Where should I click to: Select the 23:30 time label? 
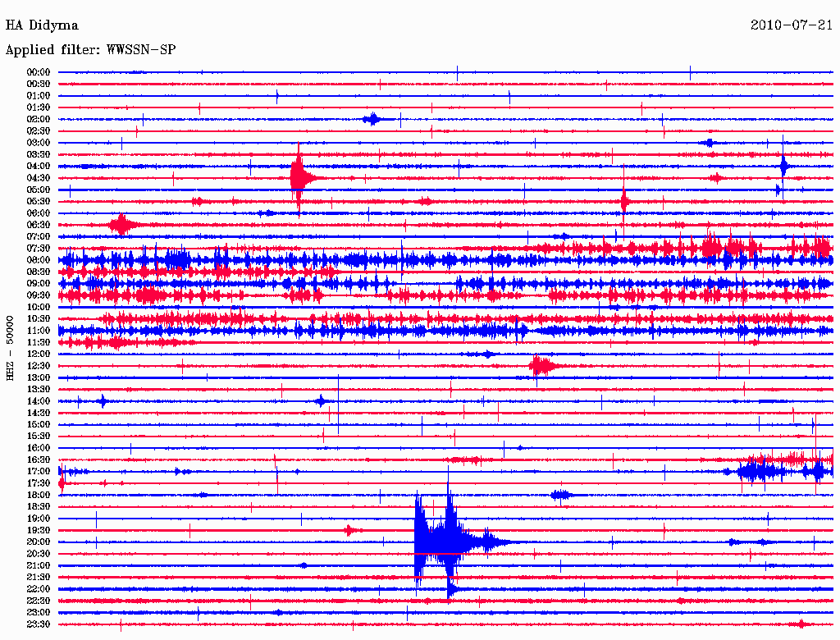click(38, 624)
